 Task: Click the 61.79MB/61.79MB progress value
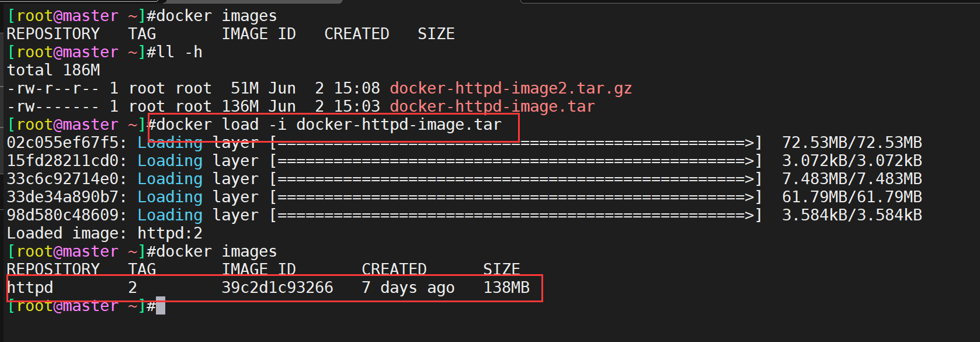pyautogui.click(x=852, y=197)
